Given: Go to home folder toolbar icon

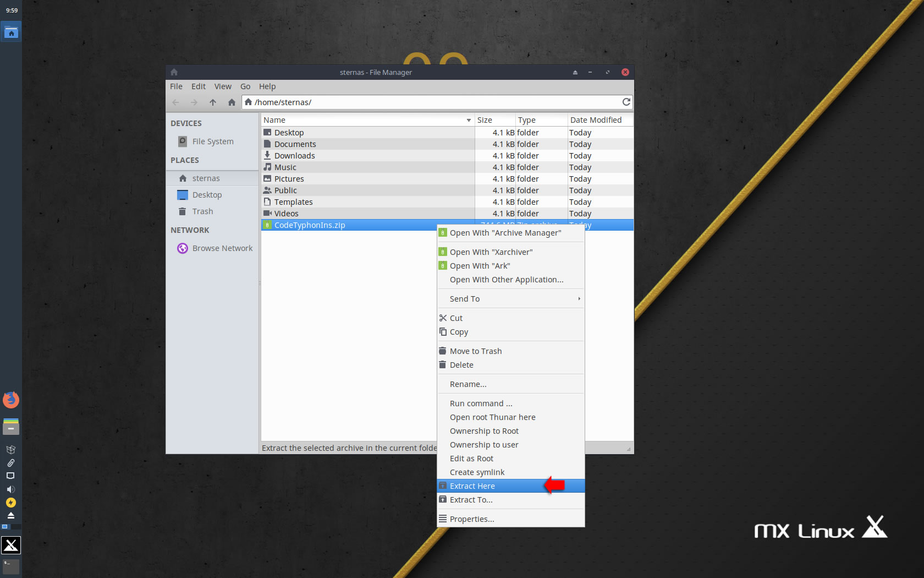Looking at the screenshot, I should point(232,102).
